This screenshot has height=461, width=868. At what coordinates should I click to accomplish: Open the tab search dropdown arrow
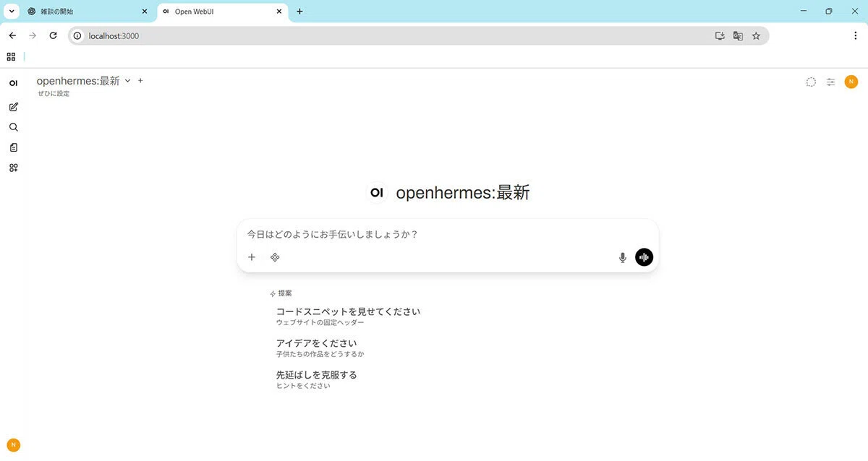click(x=12, y=12)
